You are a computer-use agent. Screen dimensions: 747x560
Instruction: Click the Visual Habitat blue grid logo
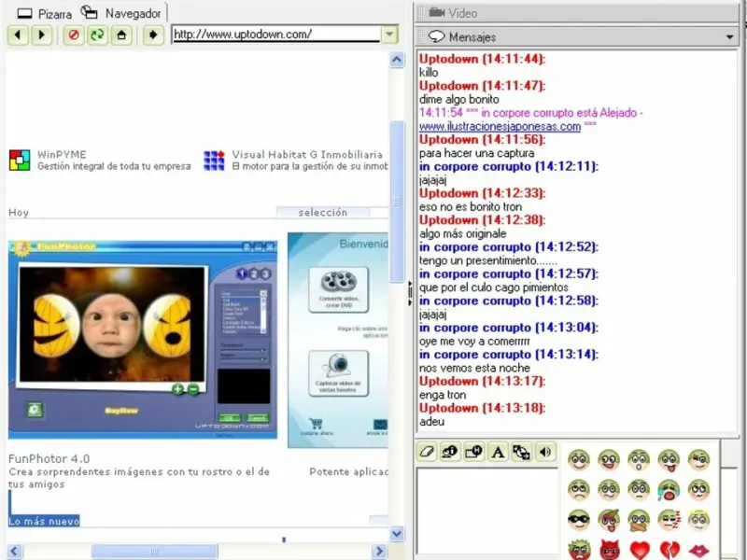coord(214,161)
